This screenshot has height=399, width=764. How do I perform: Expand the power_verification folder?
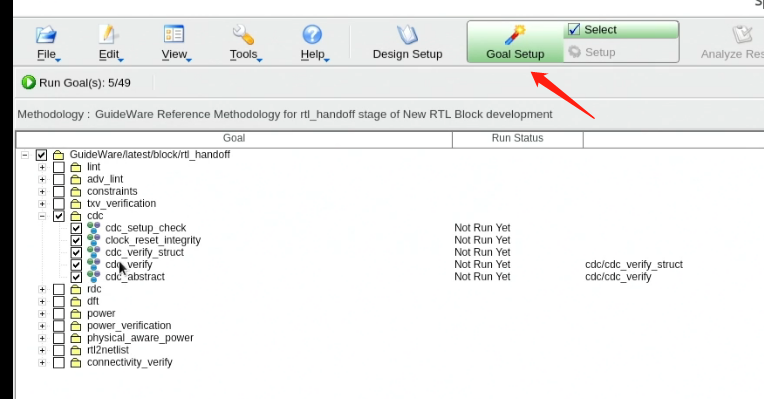42,326
